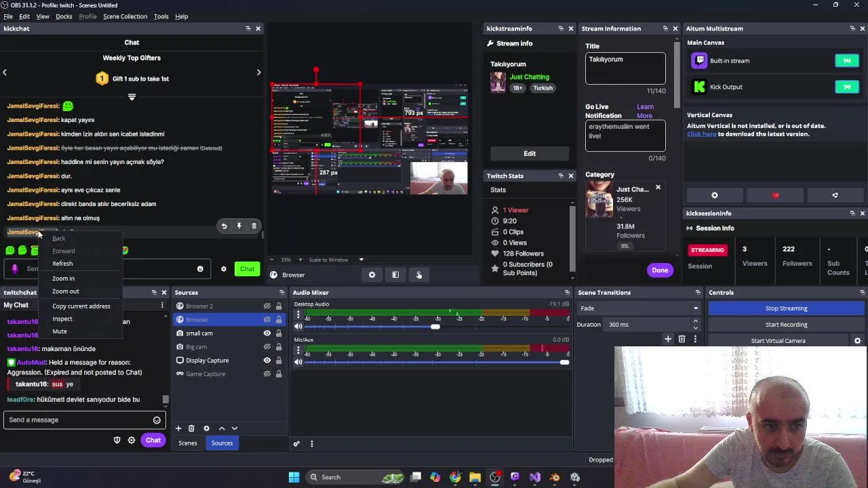The width and height of the screenshot is (868, 488).
Task: Click the green kick Chat send button
Action: click(247, 269)
